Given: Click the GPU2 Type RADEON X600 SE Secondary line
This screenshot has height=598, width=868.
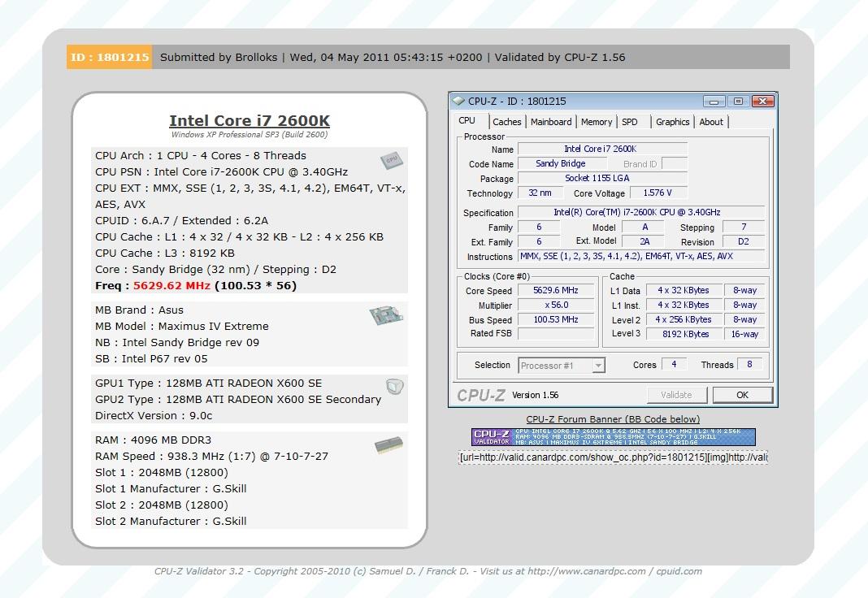Looking at the screenshot, I should (x=239, y=400).
